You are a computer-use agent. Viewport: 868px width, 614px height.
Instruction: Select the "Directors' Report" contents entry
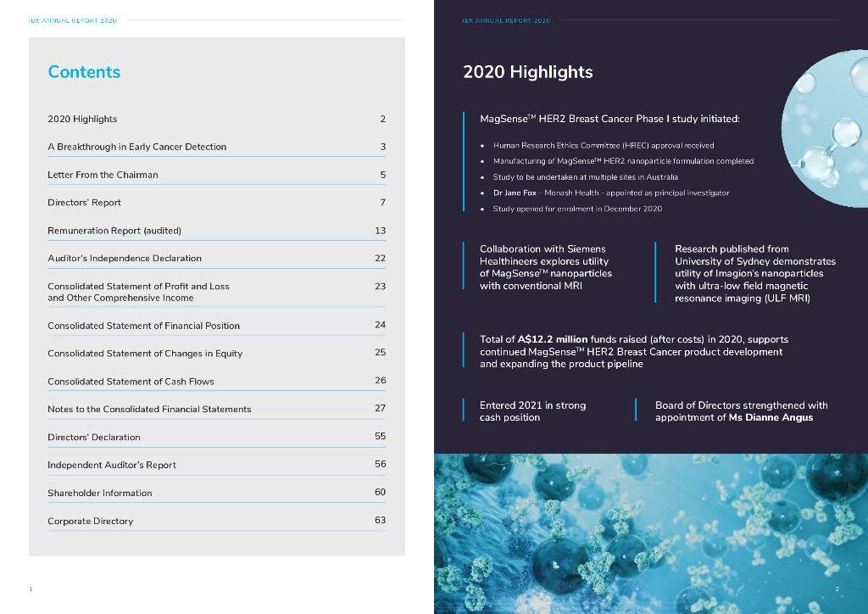click(216, 203)
